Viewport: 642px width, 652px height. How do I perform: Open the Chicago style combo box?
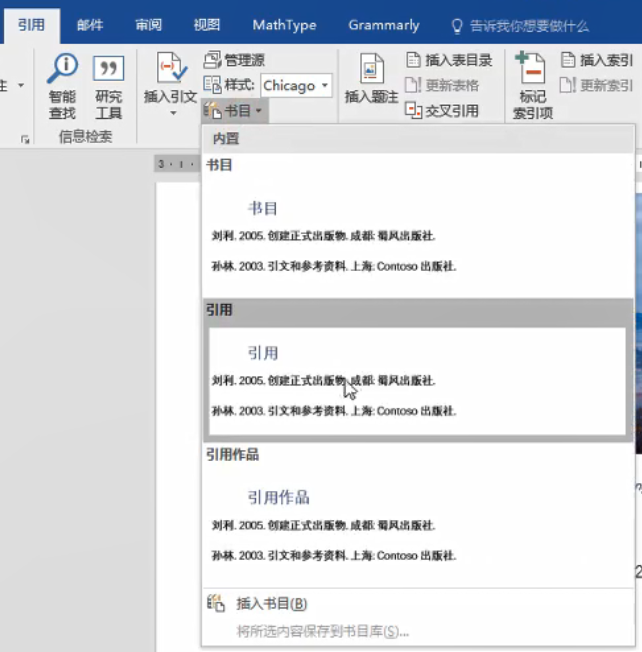tap(296, 86)
